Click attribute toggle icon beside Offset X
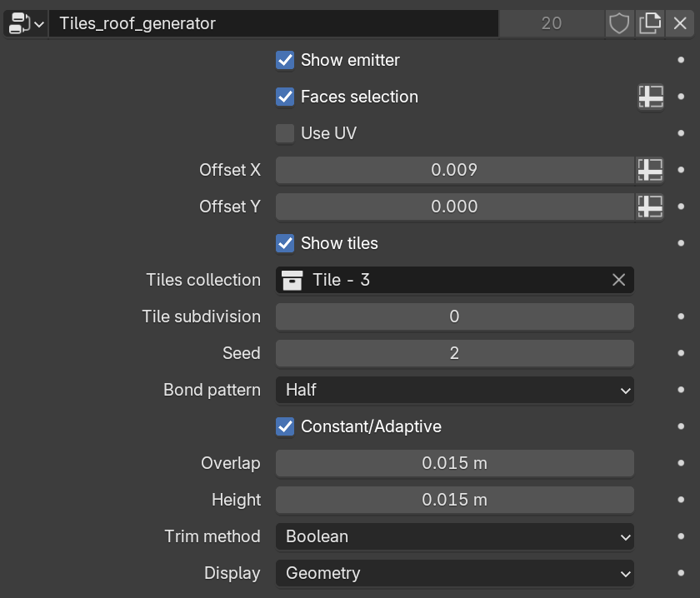This screenshot has width=700, height=598. (x=650, y=170)
